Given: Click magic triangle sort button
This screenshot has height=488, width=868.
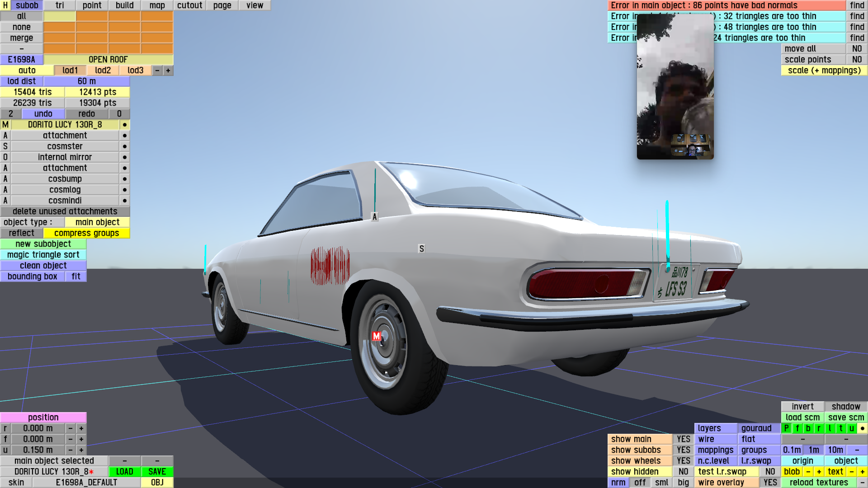Looking at the screenshot, I should (43, 255).
